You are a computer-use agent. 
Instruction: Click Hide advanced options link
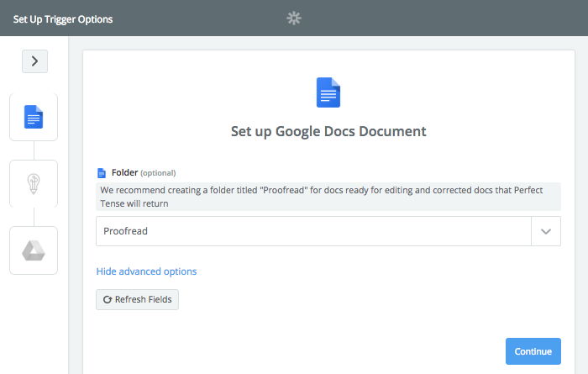[x=146, y=271]
